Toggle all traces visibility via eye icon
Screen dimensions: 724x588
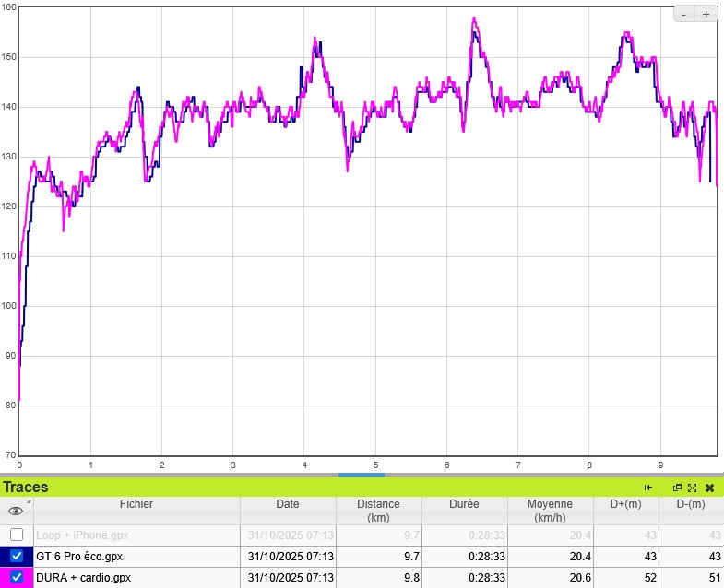click(16, 511)
